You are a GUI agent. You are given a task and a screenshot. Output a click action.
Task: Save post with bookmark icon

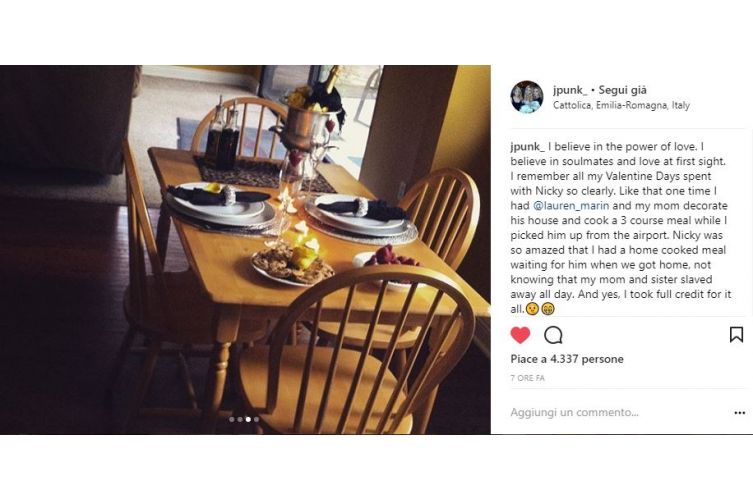pos(736,334)
